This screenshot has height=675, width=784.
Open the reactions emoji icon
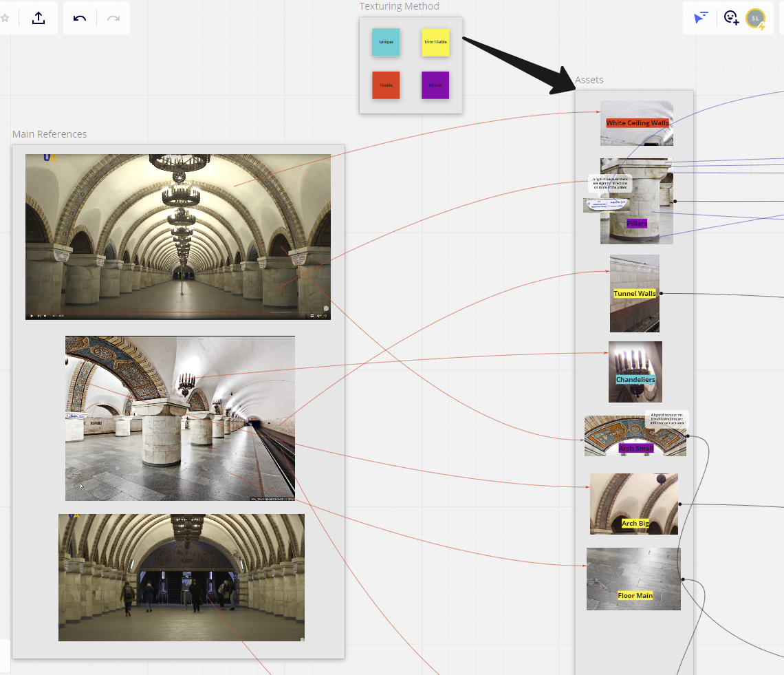tap(731, 18)
